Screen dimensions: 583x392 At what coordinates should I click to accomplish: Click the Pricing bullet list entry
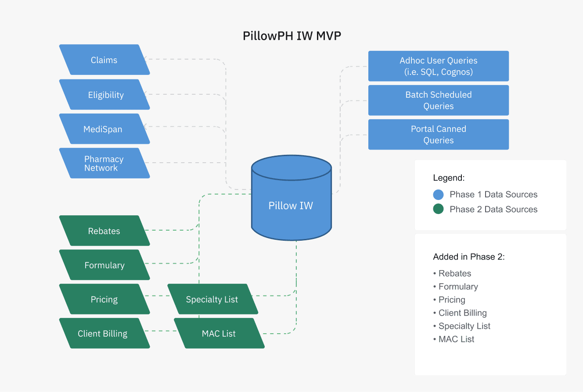449,300
